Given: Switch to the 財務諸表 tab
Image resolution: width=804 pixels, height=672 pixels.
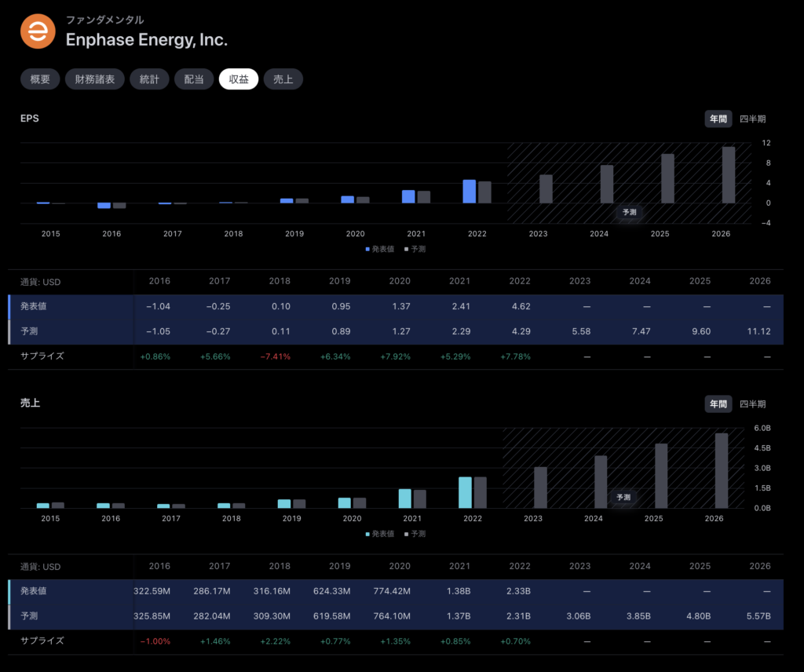Looking at the screenshot, I should (95, 79).
